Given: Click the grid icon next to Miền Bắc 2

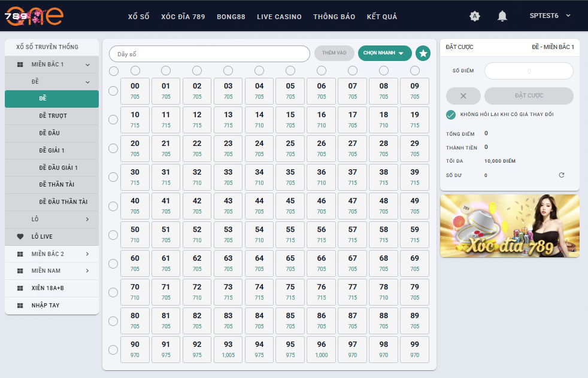Looking at the screenshot, I should click(20, 254).
